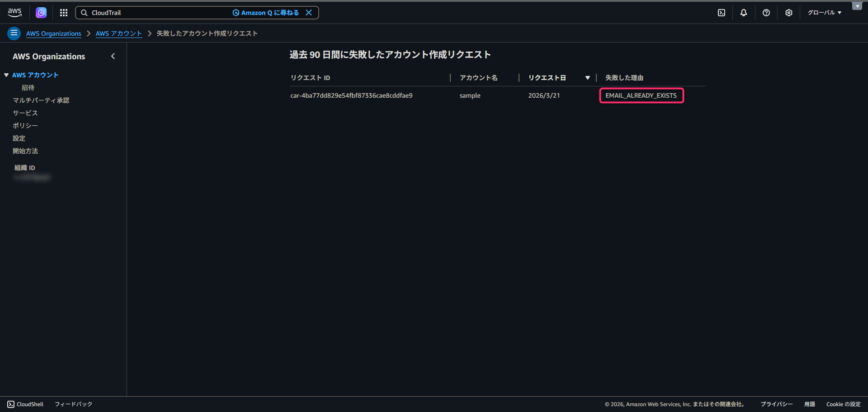Viewport: 868px width, 412px height.
Task: Open 招待 in the sidebar
Action: click(28, 88)
